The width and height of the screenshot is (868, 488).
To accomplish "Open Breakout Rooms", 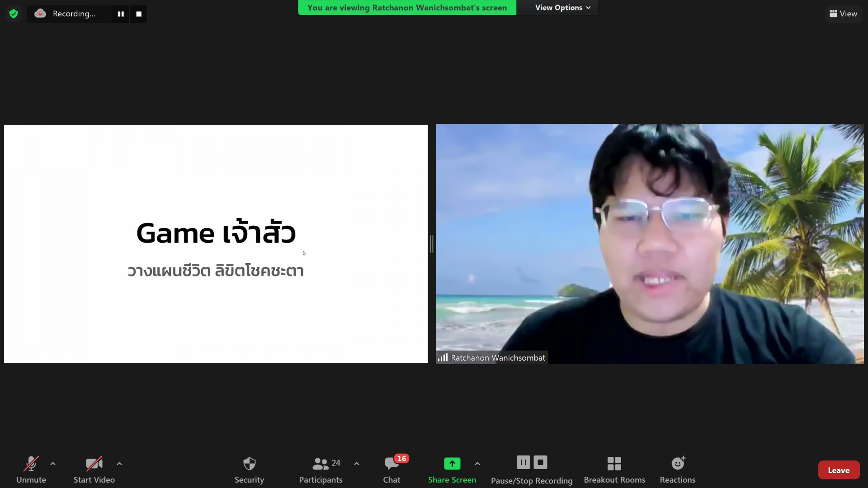I will 614,469.
